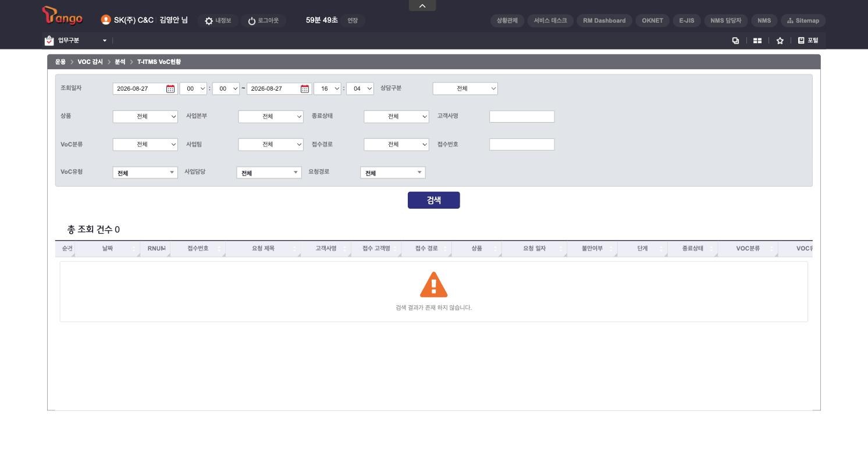Open end minute dropdown showing 04
868x472 pixels.
[x=360, y=89]
